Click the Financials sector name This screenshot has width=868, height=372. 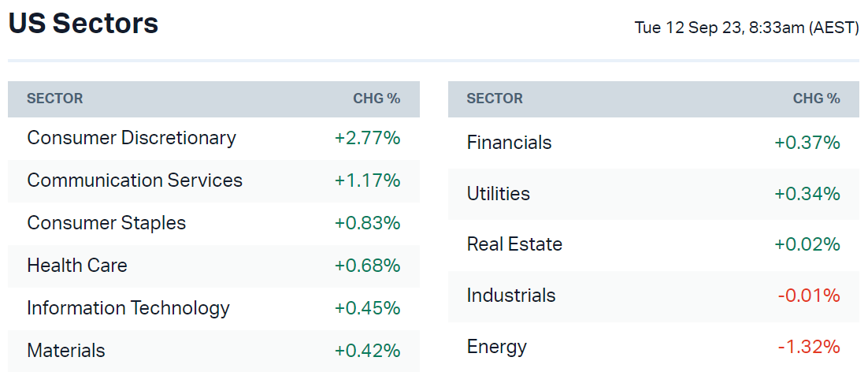point(509,143)
